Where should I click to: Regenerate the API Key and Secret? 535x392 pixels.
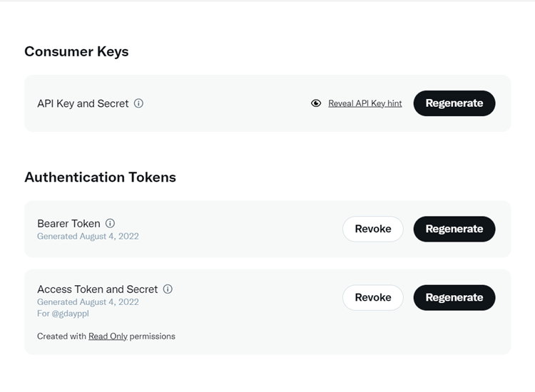tap(454, 103)
